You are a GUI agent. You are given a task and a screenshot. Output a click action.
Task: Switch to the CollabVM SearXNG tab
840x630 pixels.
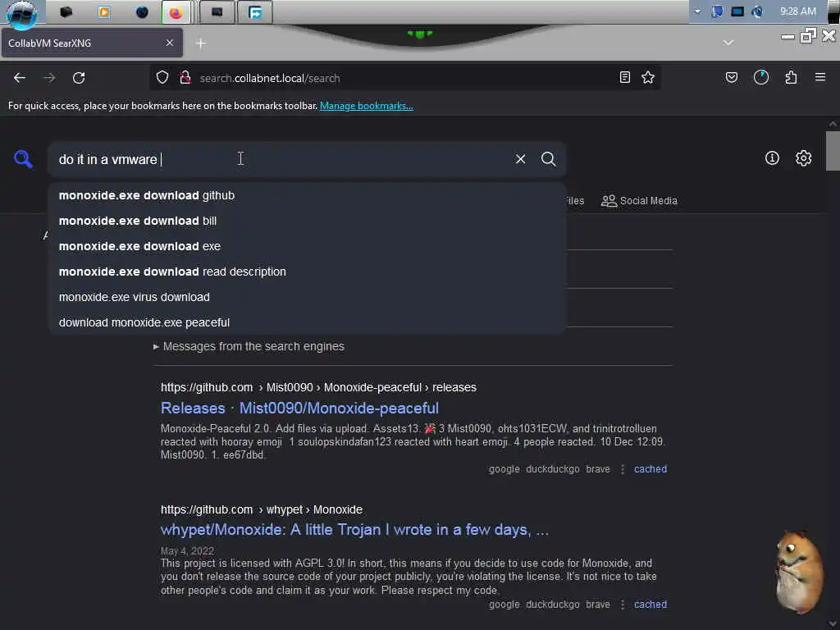92,43
